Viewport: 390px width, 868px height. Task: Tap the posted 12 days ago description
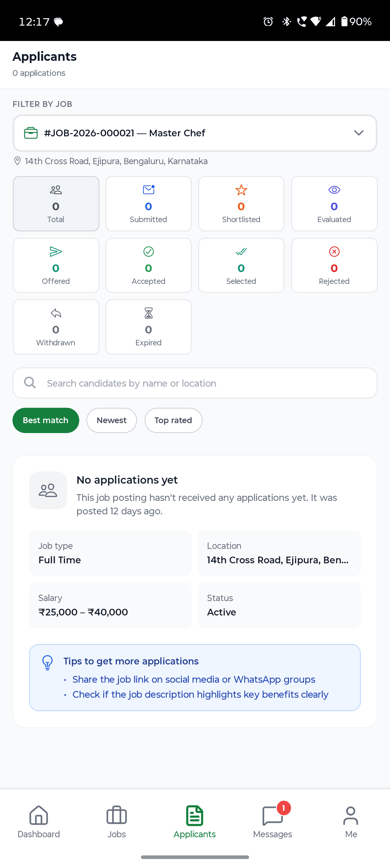tap(207, 504)
